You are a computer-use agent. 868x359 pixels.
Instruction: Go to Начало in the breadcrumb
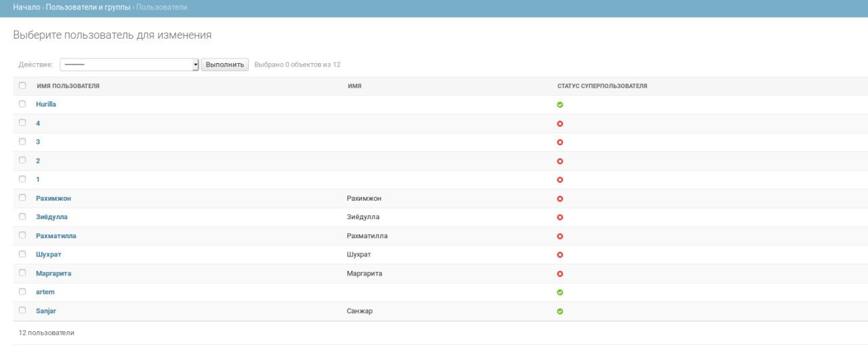point(26,7)
